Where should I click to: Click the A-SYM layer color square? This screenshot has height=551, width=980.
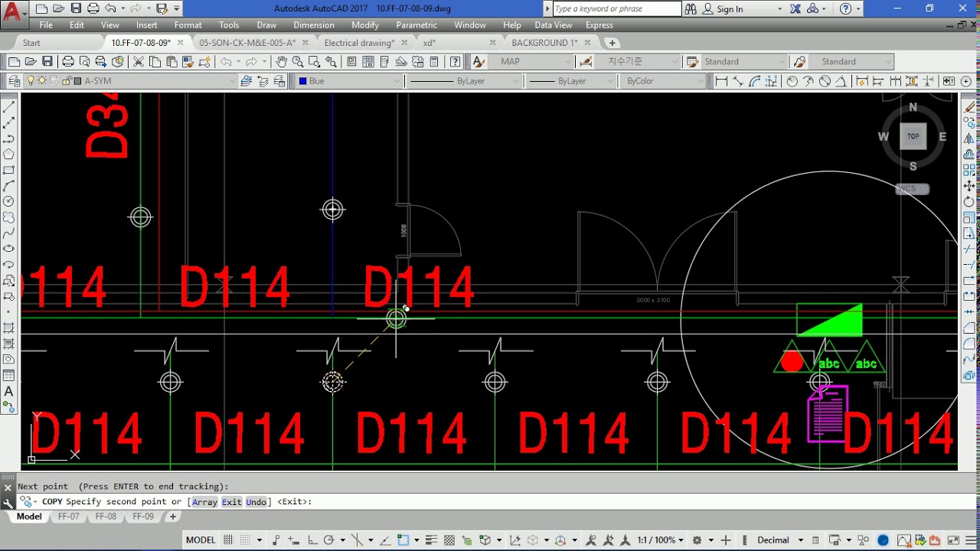tap(77, 80)
